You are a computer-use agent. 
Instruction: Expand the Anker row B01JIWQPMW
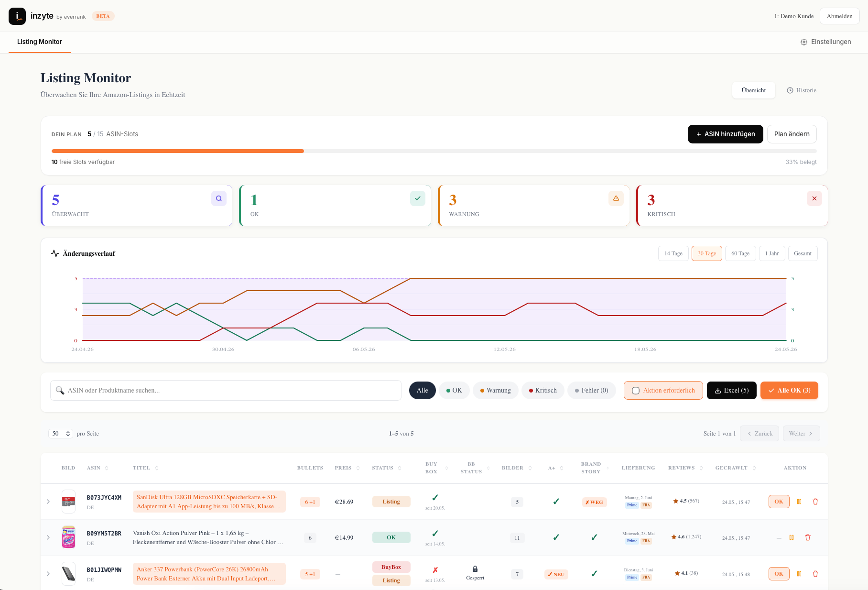(48, 574)
